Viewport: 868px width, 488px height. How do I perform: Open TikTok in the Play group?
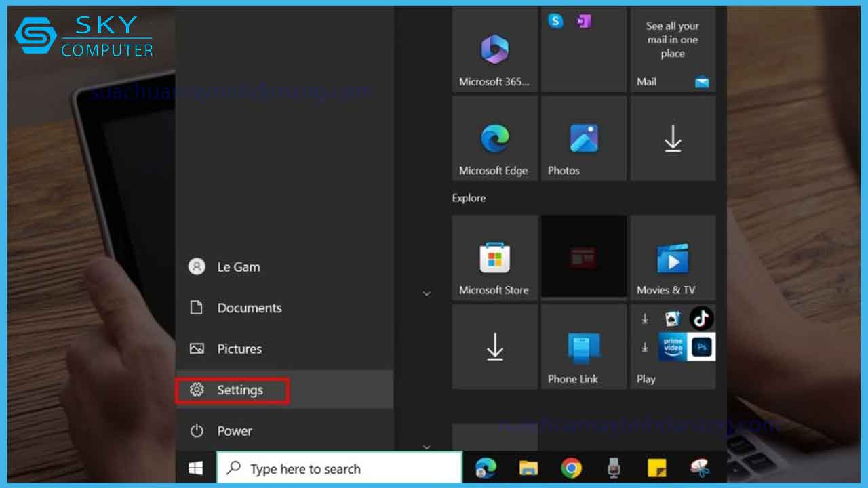click(701, 319)
